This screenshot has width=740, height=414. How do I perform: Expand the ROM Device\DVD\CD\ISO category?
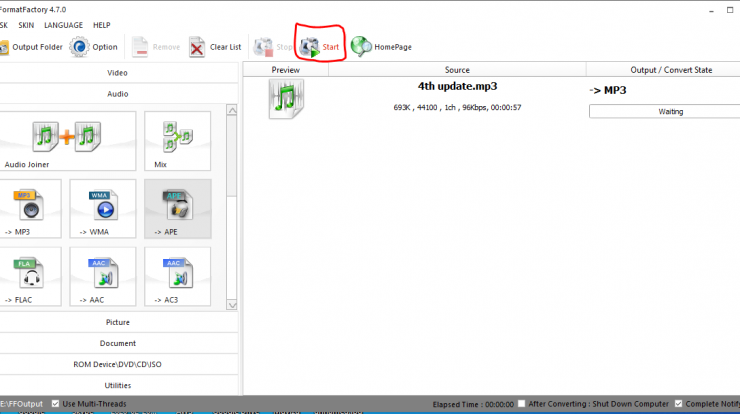click(118, 364)
